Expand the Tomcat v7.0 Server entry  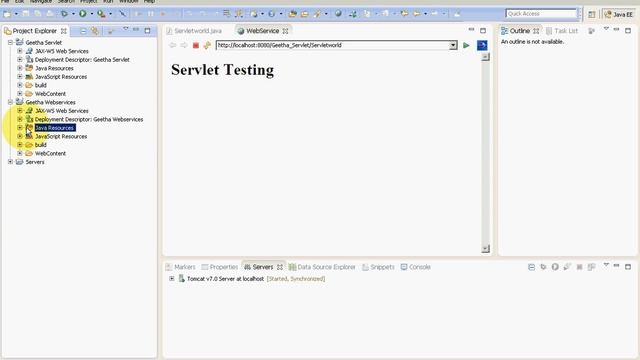171,279
